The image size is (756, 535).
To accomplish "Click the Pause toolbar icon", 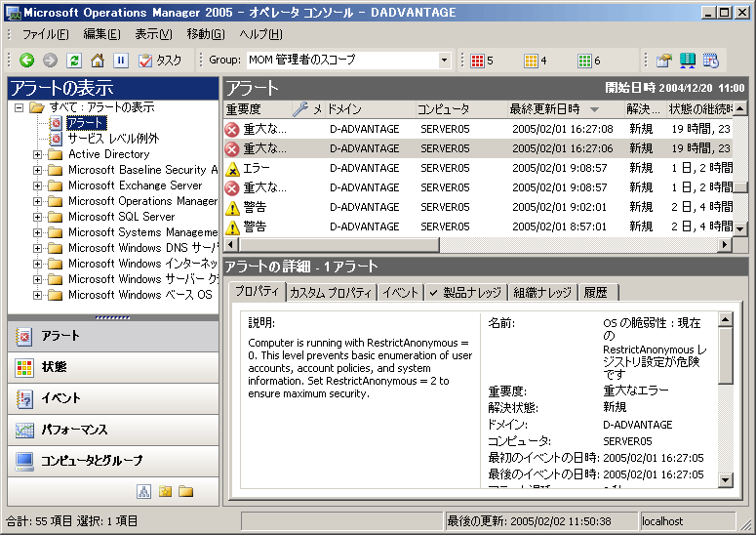I will 121,61.
